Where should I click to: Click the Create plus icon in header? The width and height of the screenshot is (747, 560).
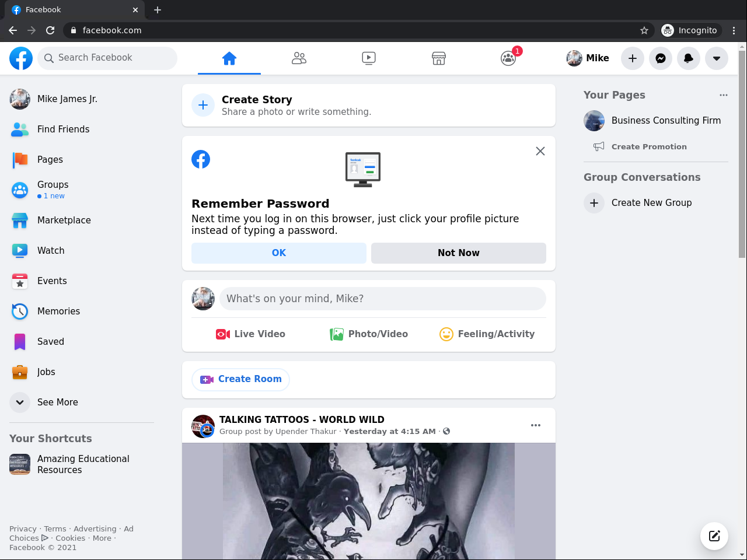(x=633, y=58)
